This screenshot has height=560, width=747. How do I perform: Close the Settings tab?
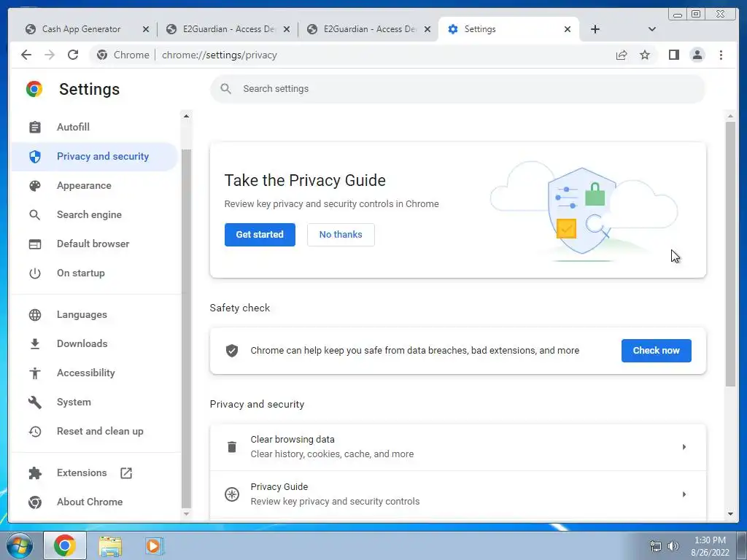(568, 29)
